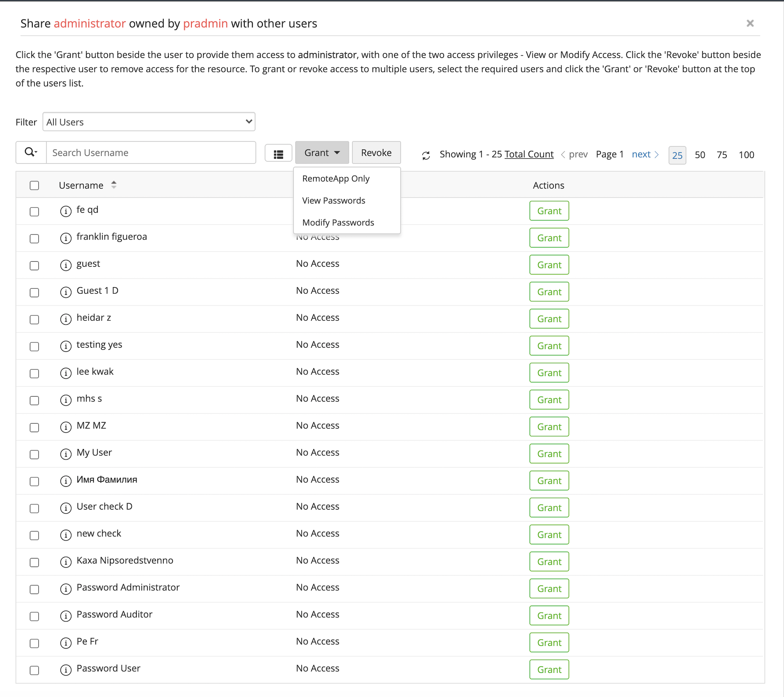Open info icon for Password Auditor
Image resolution: width=784 pixels, height=697 pixels.
[66, 615]
